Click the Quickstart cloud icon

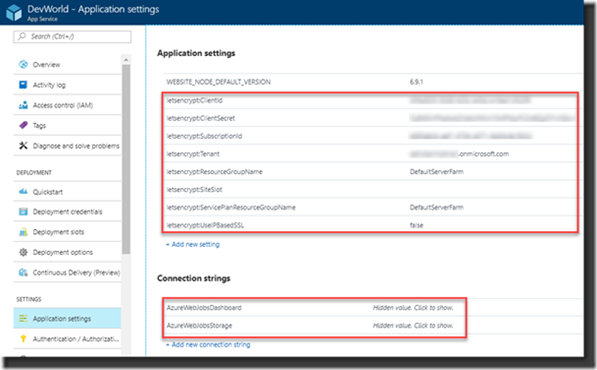(23, 191)
